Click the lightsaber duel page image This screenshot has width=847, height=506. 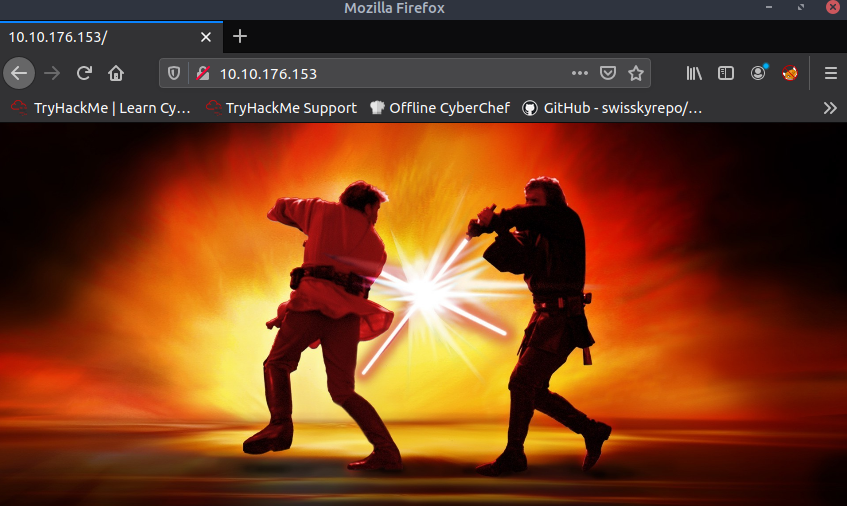[x=424, y=314]
